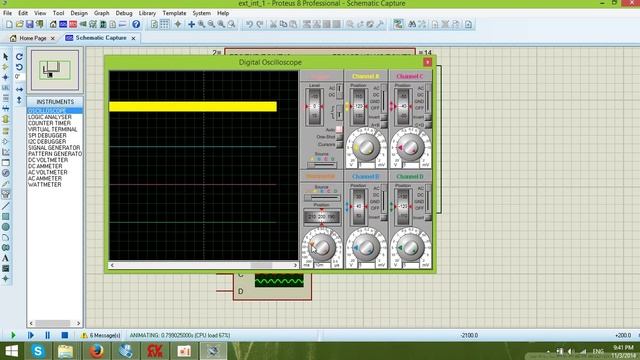Click the horizontal mirror flip icon

(19, 89)
